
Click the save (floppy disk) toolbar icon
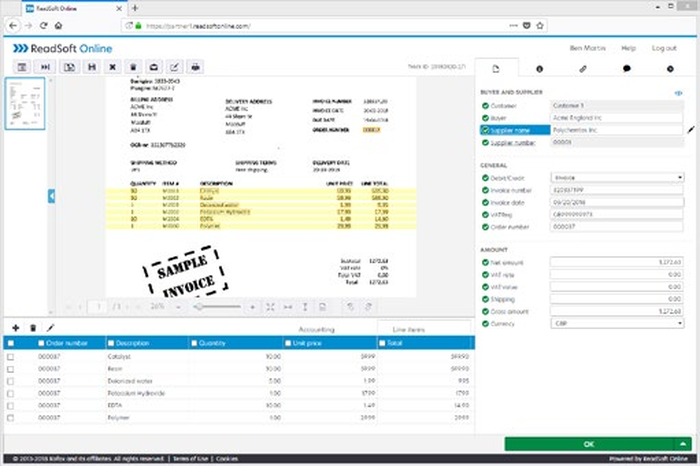pos(92,67)
